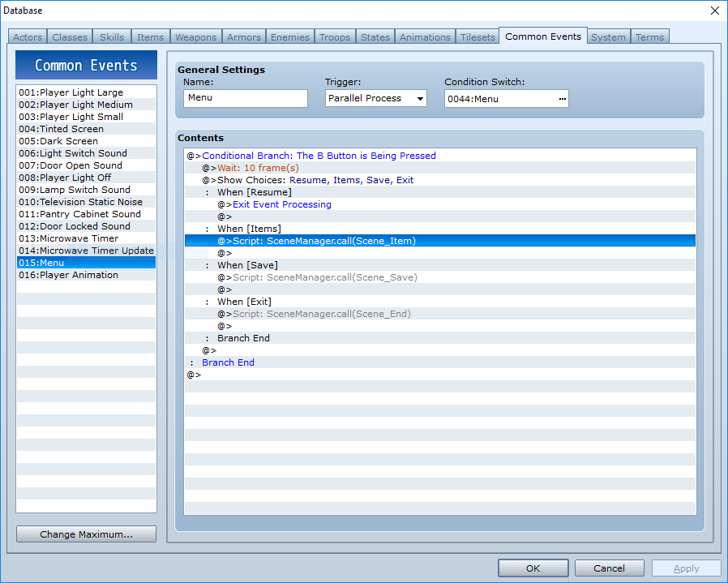Select the Script SceneManager.call(Scene_End) line
Image resolution: width=728 pixels, height=583 pixels.
coord(440,314)
